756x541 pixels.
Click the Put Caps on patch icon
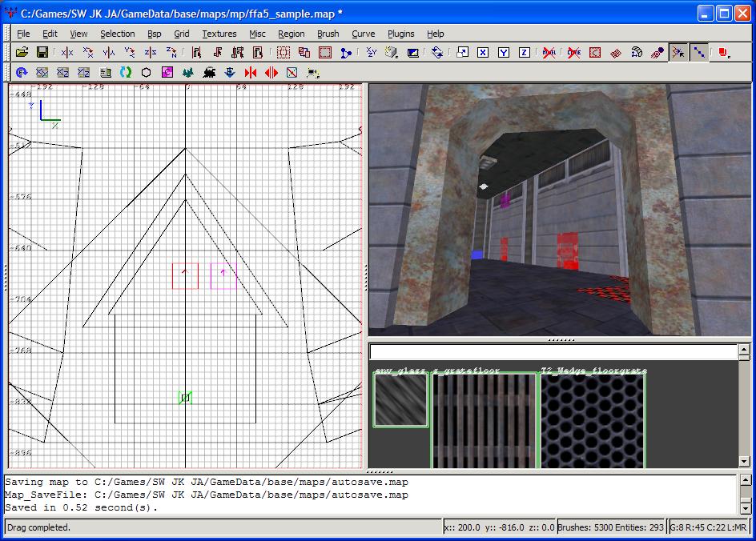657,52
